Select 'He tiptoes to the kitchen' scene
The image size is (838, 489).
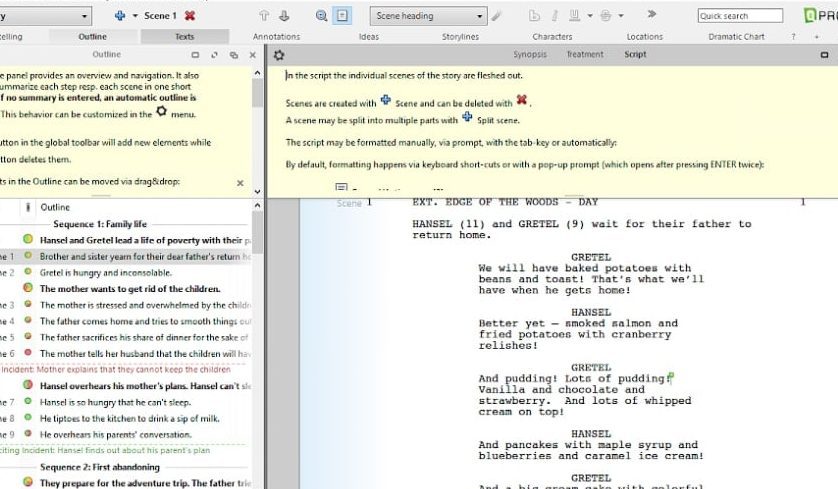click(128, 418)
